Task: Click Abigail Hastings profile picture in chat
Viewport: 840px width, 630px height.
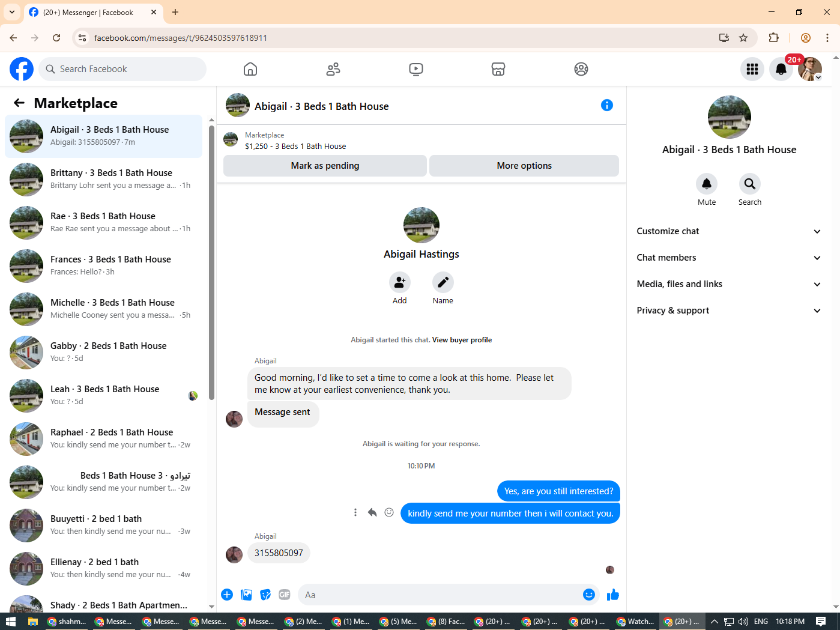Action: 422,225
